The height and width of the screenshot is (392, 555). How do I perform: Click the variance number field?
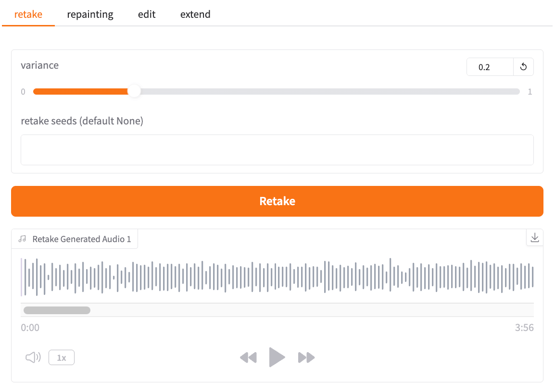[490, 67]
